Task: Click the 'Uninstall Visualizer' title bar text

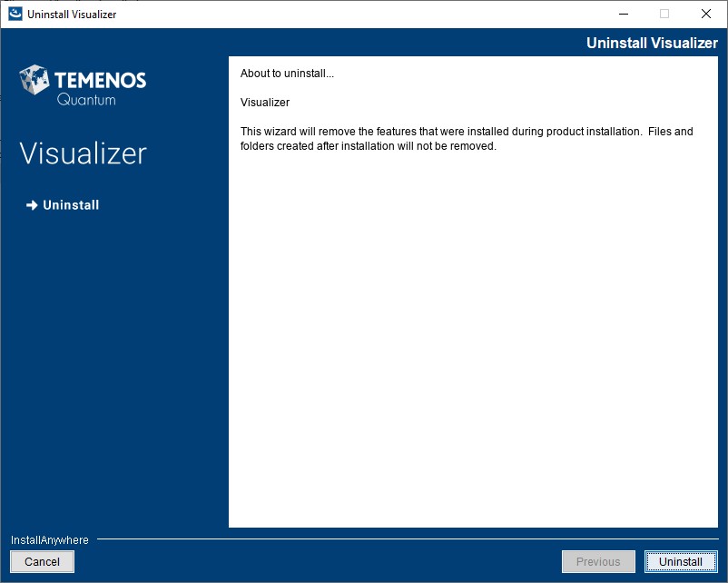Action: 72,15
